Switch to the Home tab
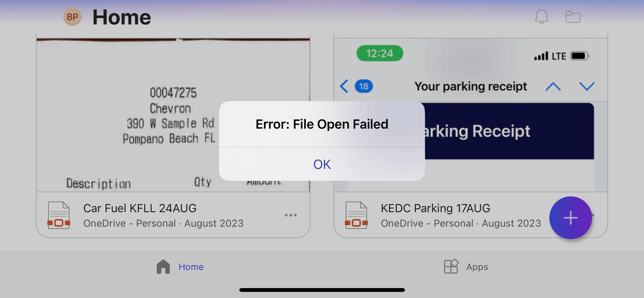Image resolution: width=644 pixels, height=298 pixels. 180,267
